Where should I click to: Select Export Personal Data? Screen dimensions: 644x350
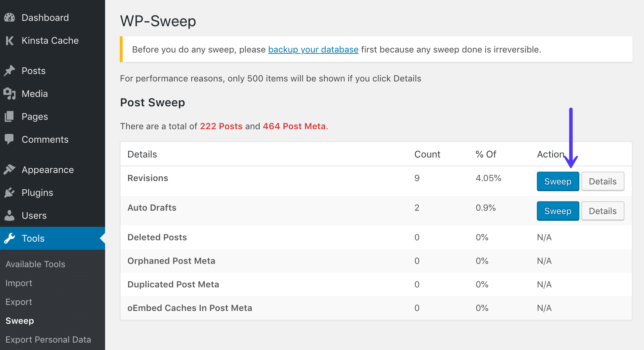pyautogui.click(x=48, y=339)
